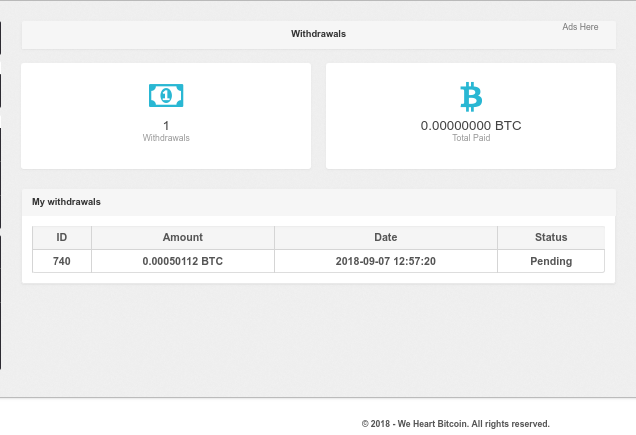This screenshot has width=636, height=435.
Task: Click the Status column header
Action: click(x=551, y=237)
